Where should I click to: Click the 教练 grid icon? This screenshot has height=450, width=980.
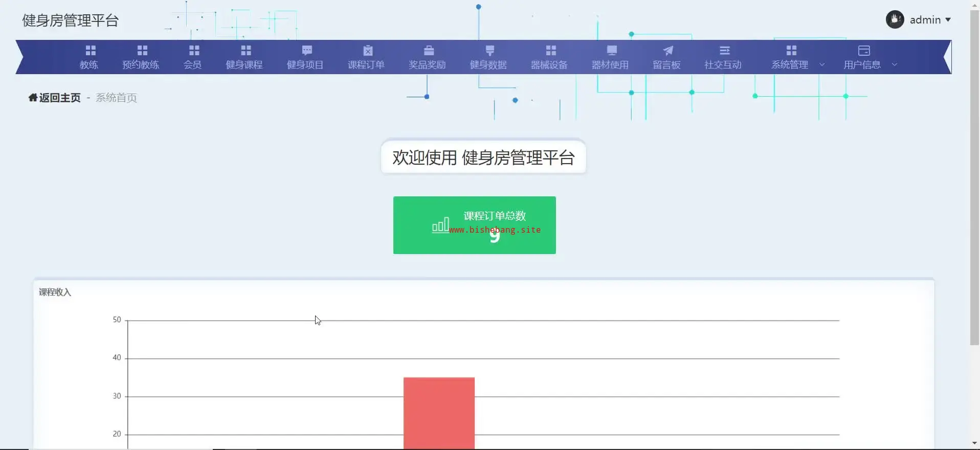[91, 50]
